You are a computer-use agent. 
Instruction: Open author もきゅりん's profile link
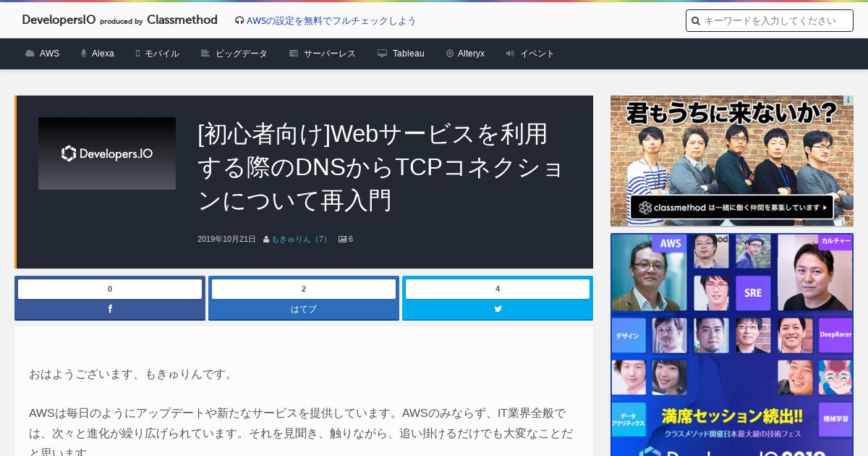[301, 239]
